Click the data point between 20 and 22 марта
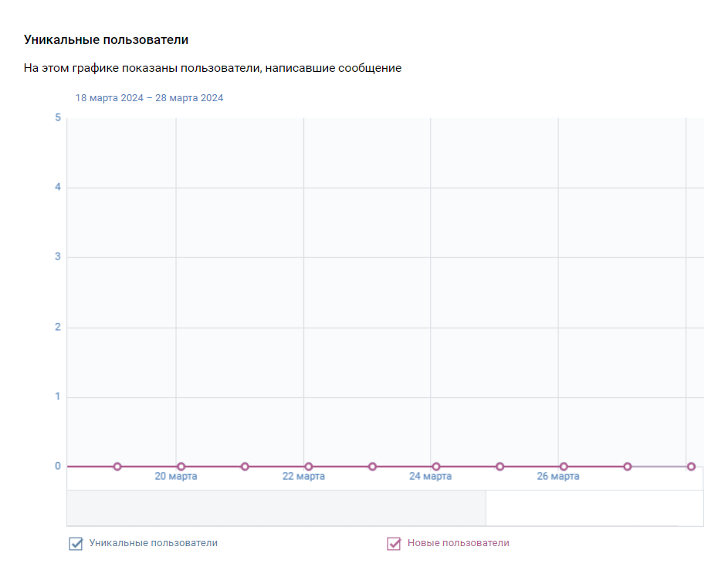728x567 pixels. pos(245,467)
